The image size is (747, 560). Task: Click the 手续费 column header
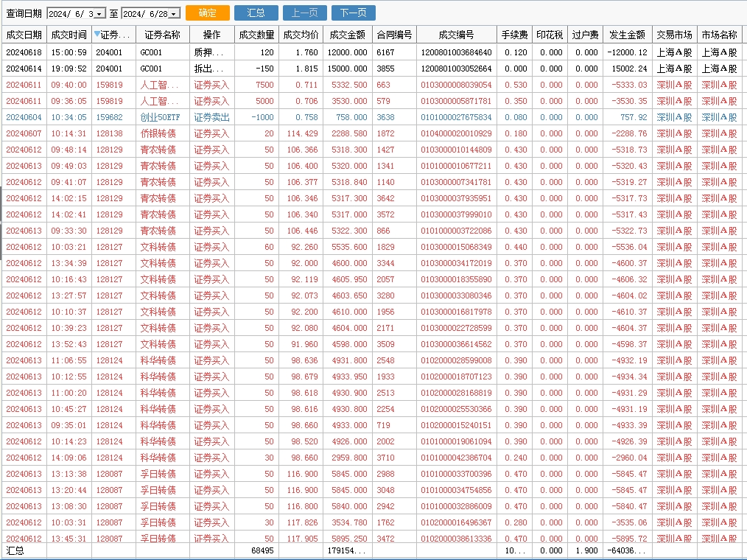514,35
